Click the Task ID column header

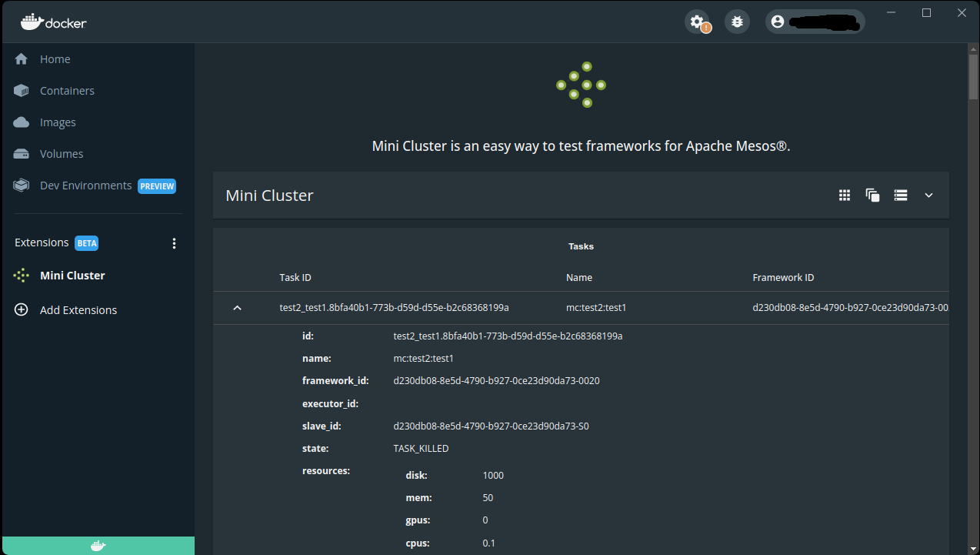pos(295,278)
